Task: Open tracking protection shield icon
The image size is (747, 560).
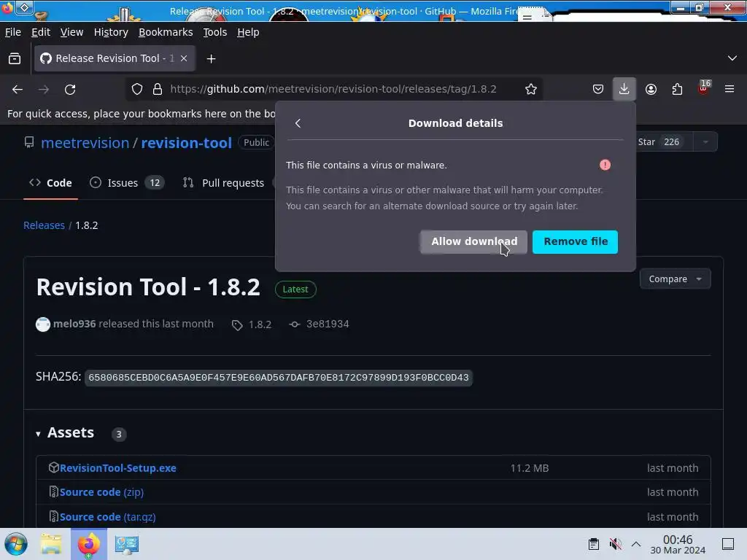Action: [137, 89]
